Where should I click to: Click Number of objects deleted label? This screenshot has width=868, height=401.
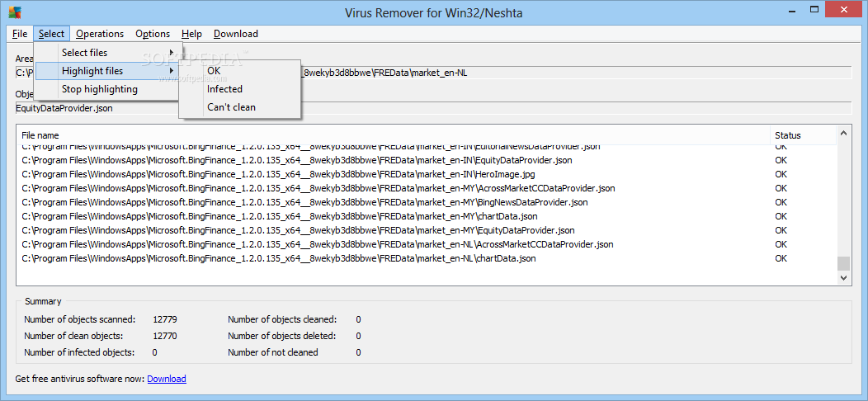pos(281,336)
